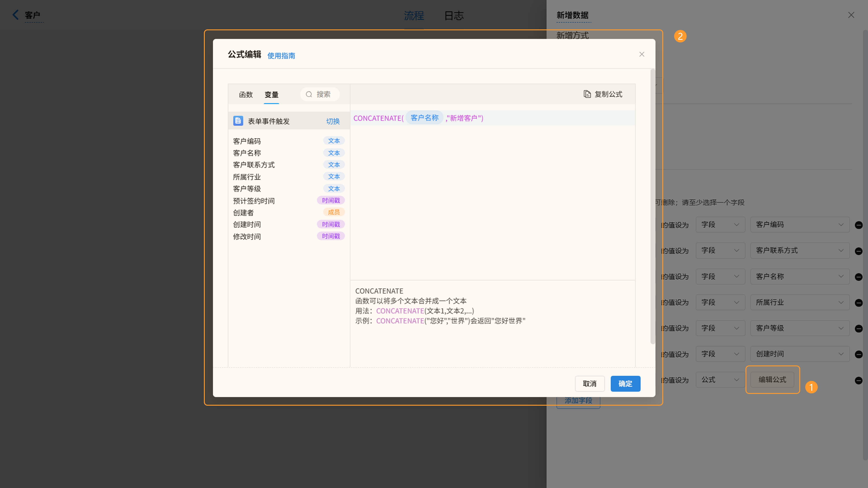Open the 流程 tab
Image resolution: width=868 pixels, height=488 pixels.
(414, 16)
